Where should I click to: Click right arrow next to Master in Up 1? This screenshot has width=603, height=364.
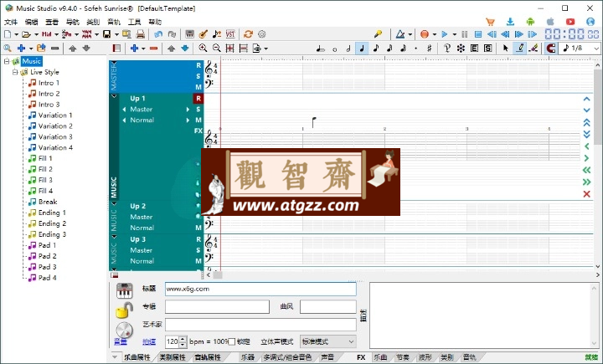[x=188, y=109]
